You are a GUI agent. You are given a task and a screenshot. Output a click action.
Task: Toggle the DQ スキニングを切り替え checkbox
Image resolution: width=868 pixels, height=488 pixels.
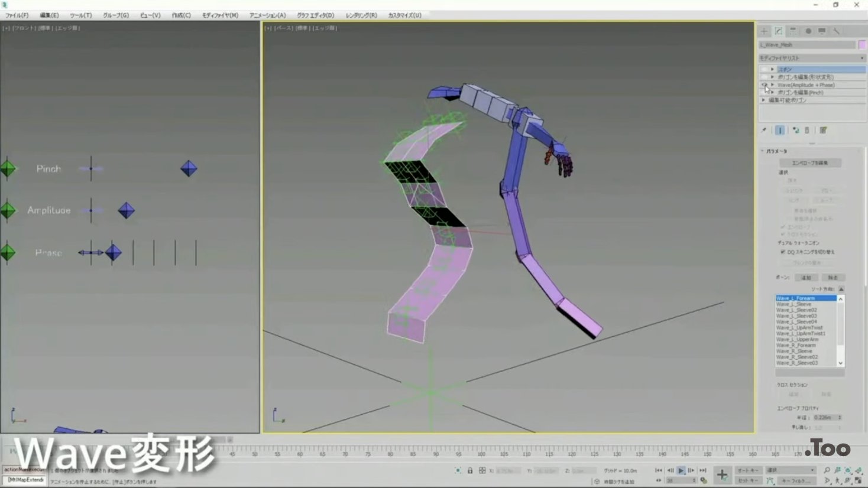point(783,252)
